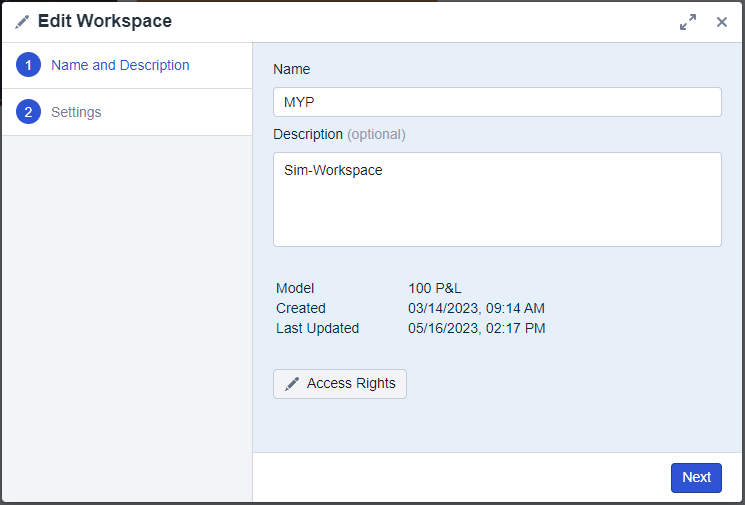This screenshot has height=505, width=745.
Task: Click the grey (optional) hint text
Action: click(376, 134)
